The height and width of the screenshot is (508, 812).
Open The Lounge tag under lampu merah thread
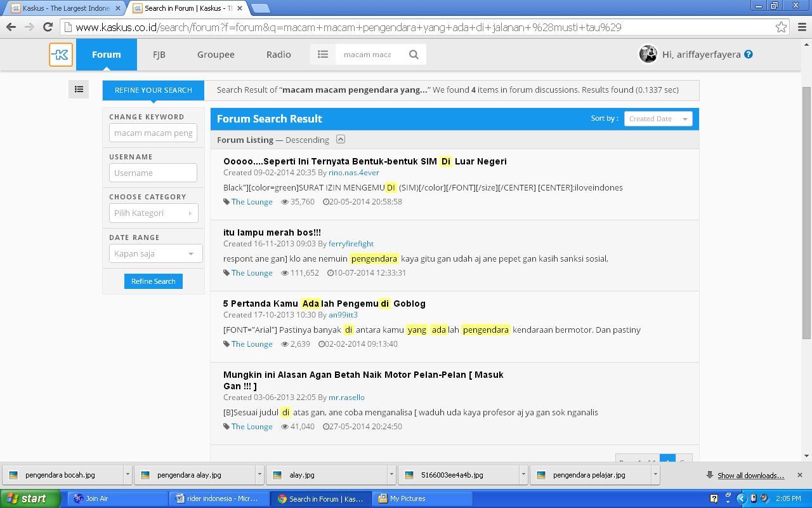252,273
